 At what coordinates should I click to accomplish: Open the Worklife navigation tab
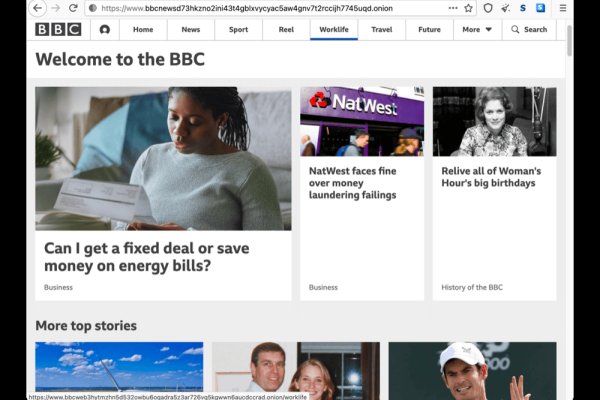point(334,29)
